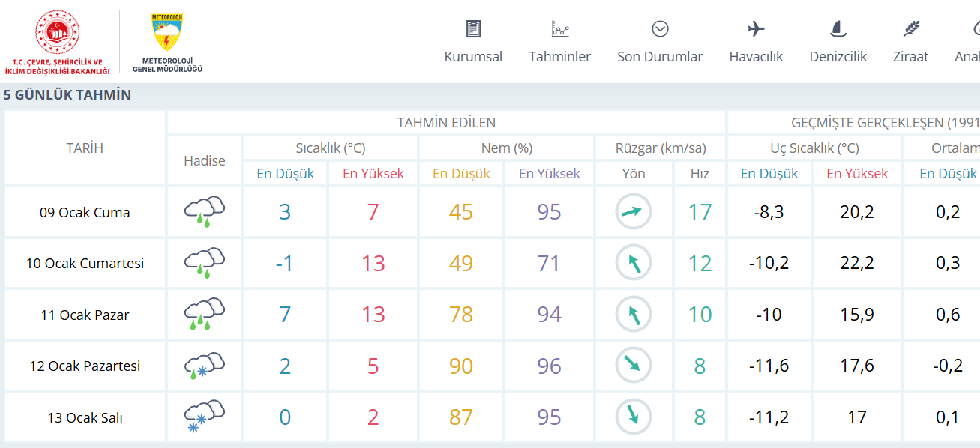Click the 12 Ocak Pazartesi sleet icon
The width and height of the screenshot is (980, 448).
point(204,366)
